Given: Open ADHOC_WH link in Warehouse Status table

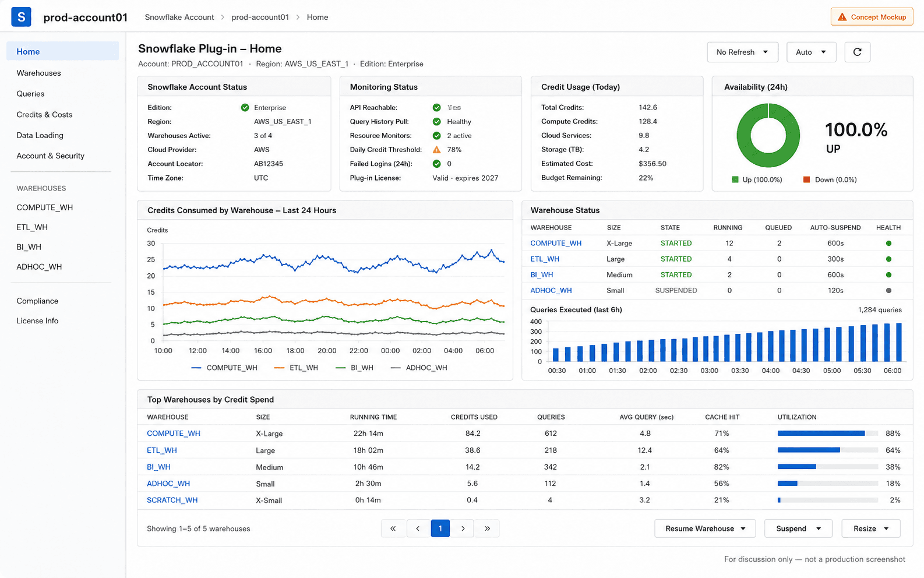Looking at the screenshot, I should point(551,290).
